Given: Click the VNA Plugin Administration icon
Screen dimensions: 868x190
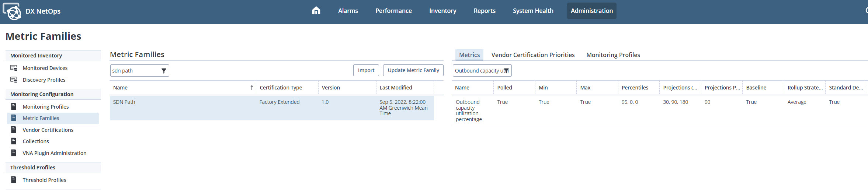Looking at the screenshot, I should tap(14, 153).
